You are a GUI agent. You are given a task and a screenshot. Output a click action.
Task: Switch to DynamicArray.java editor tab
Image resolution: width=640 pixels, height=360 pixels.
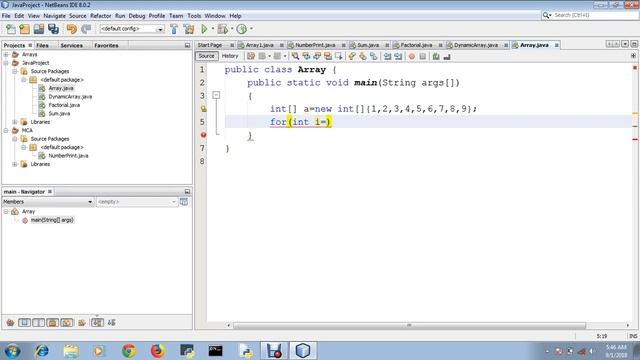[x=476, y=45]
